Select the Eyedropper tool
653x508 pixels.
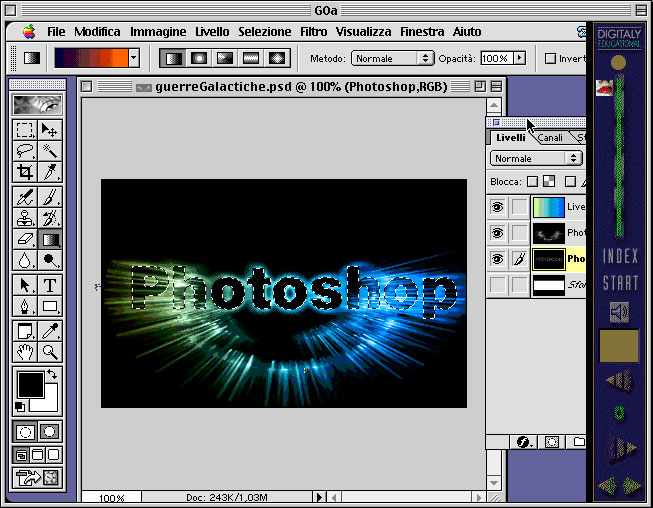click(50, 331)
